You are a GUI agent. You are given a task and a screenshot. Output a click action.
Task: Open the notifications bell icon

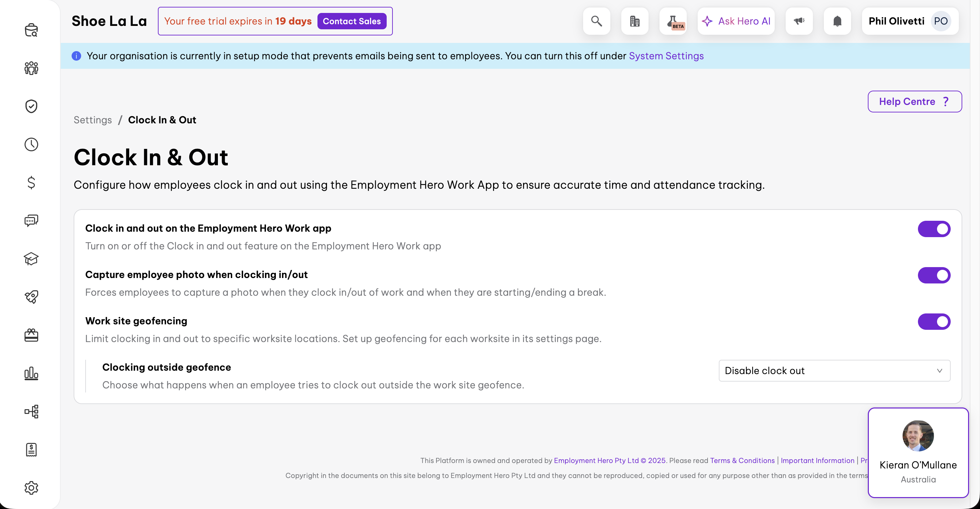837,21
